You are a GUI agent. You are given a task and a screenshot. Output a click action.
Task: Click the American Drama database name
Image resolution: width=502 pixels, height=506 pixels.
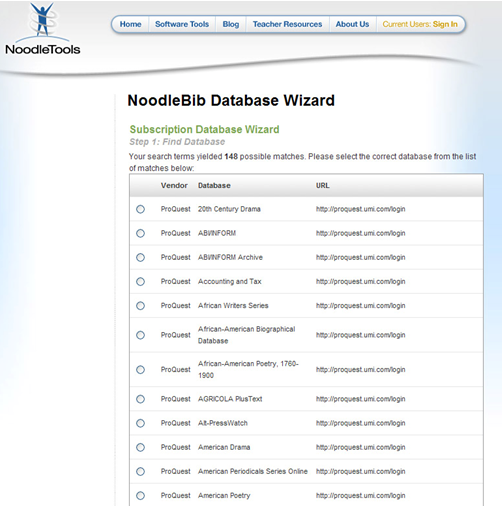(224, 447)
